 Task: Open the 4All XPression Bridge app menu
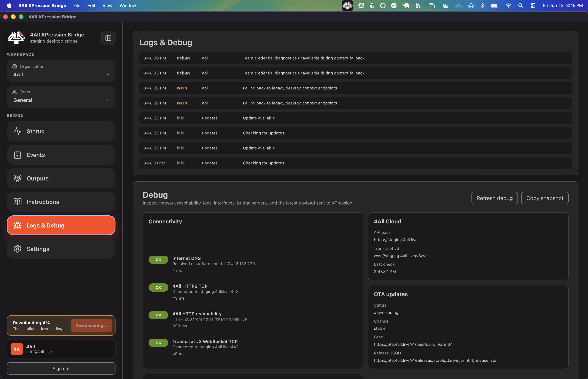(x=42, y=5)
